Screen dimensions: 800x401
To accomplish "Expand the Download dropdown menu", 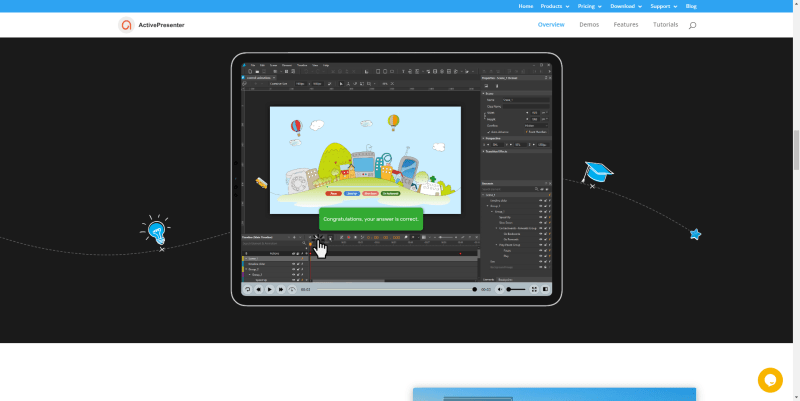I will (631, 6).
